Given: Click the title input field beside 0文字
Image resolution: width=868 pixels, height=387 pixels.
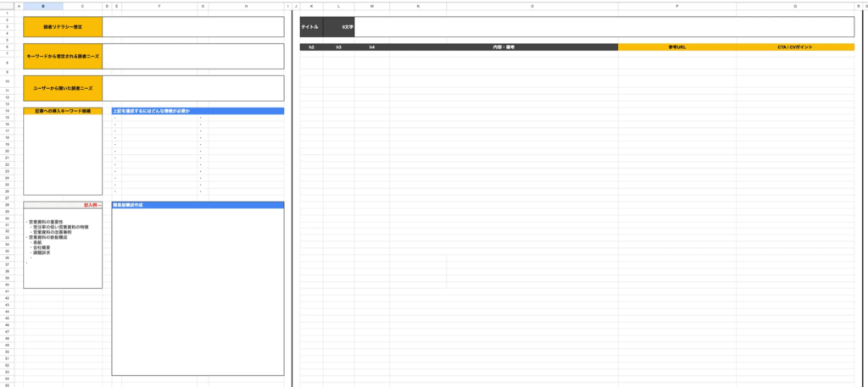Looking at the screenshot, I should (604, 26).
